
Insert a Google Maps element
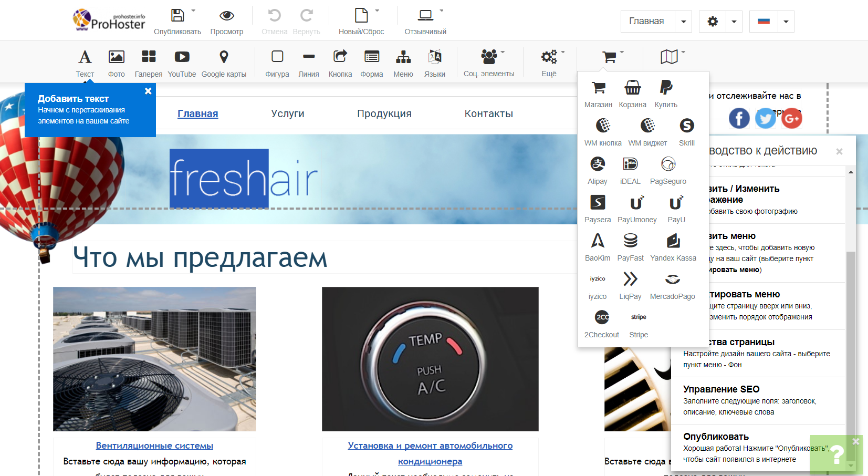pyautogui.click(x=224, y=57)
